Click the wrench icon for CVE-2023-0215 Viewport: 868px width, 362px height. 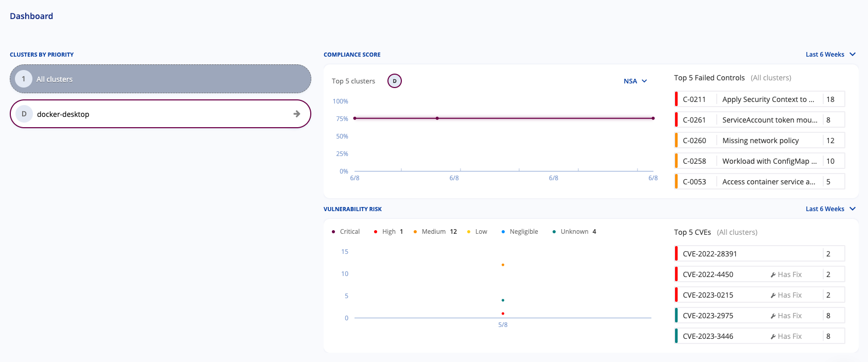[x=773, y=296]
